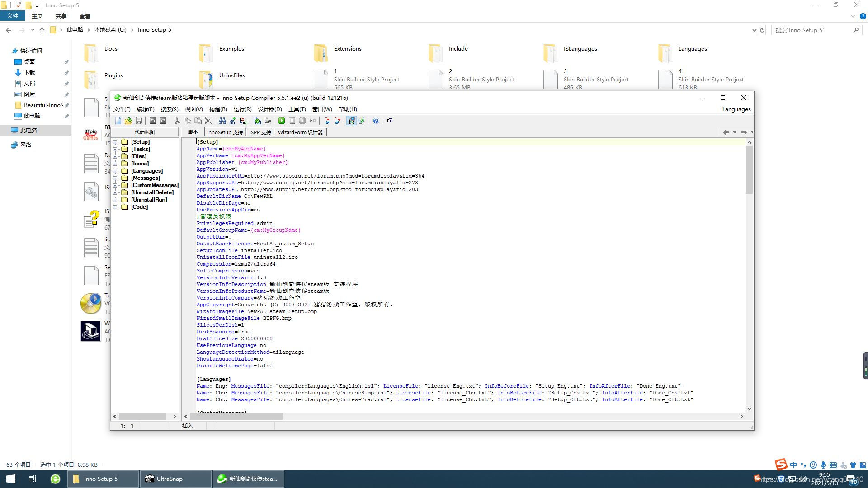868x488 pixels.
Task: Expand the [Setup] tree node
Action: click(x=115, y=142)
